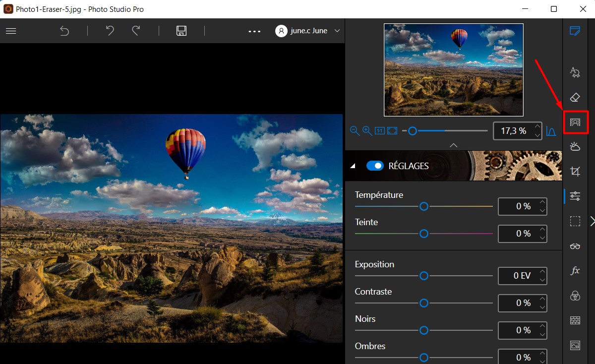This screenshot has width=595, height=364.
Task: Open the hamburger menu
Action: pos(11,31)
